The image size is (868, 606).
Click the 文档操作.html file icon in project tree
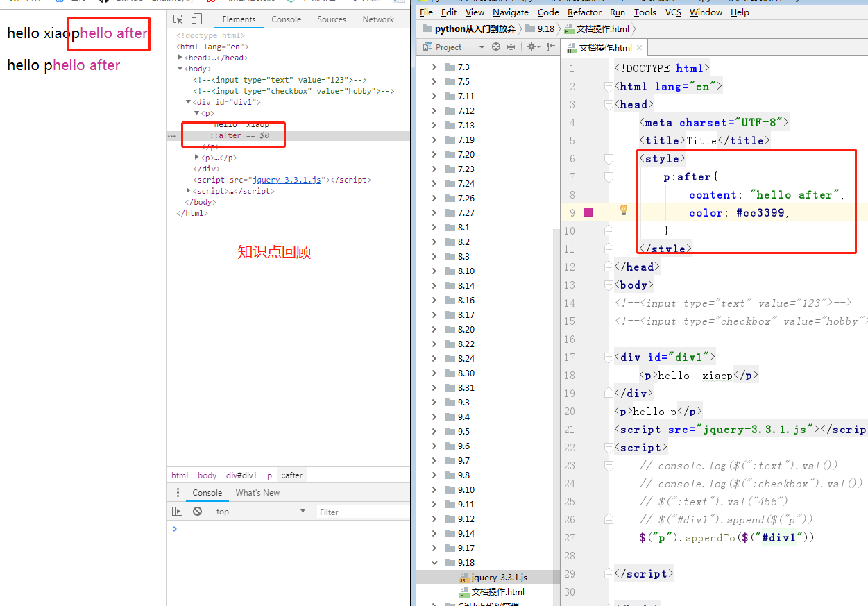pyautogui.click(x=464, y=592)
